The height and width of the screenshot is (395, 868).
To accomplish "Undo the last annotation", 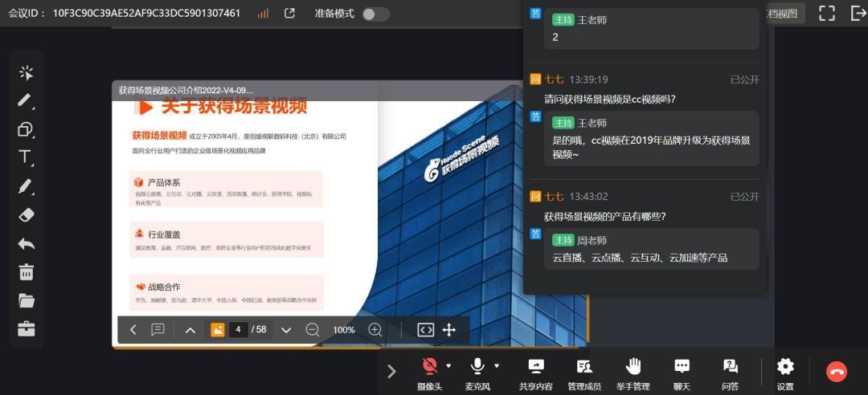I will [x=26, y=244].
